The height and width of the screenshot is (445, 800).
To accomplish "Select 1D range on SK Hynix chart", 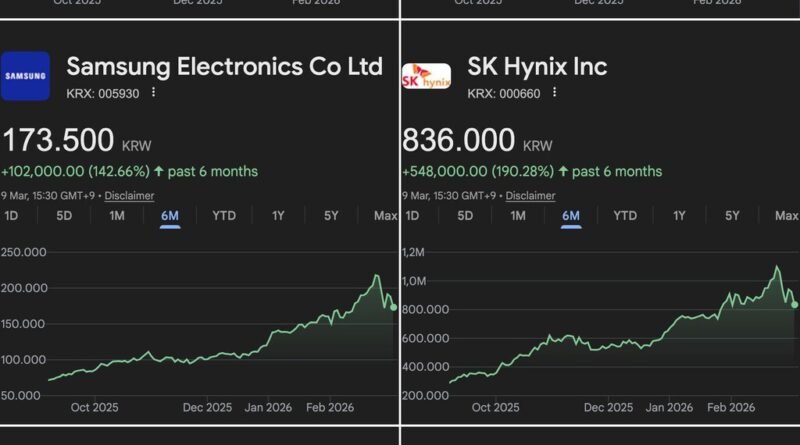I will coord(411,216).
